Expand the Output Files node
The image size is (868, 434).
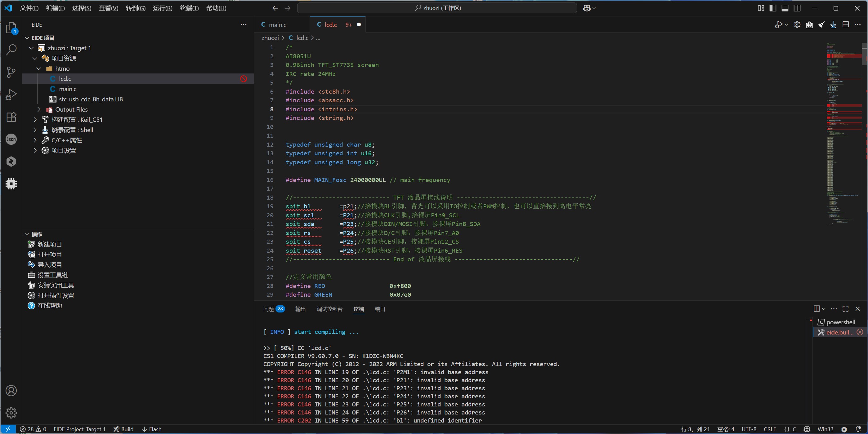click(39, 109)
